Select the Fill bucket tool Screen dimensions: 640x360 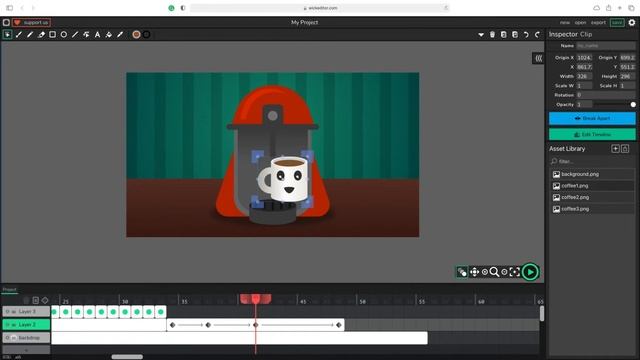tap(109, 35)
